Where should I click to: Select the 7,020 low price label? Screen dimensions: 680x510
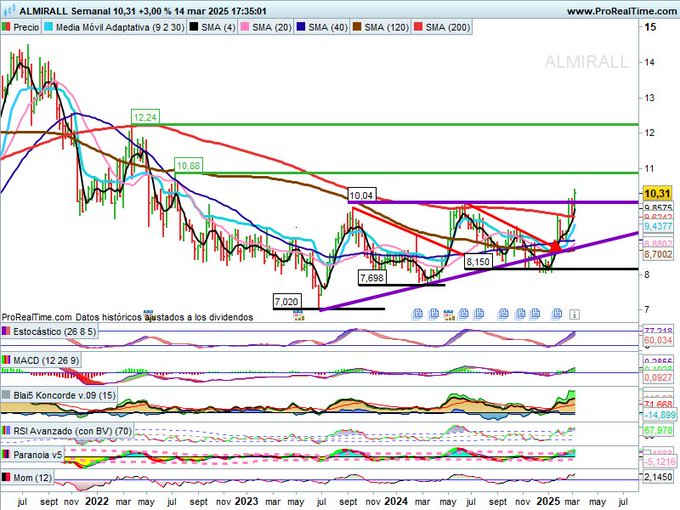(287, 301)
